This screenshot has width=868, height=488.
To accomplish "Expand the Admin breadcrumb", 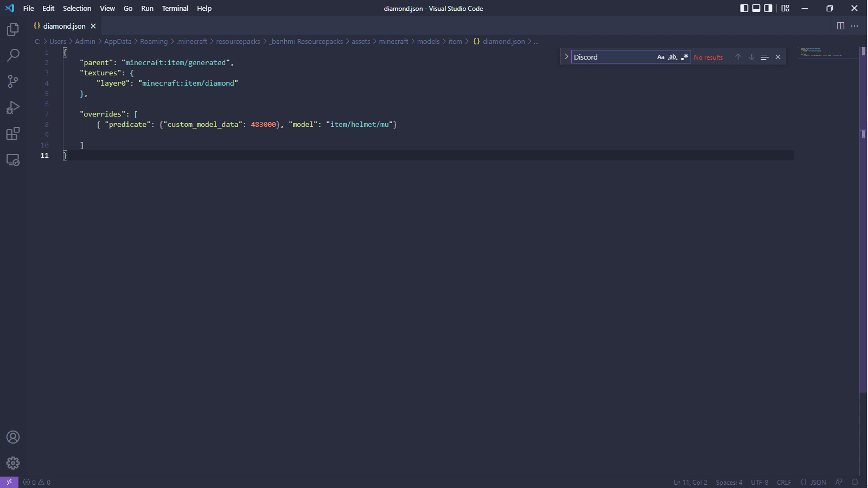I will click(85, 41).
